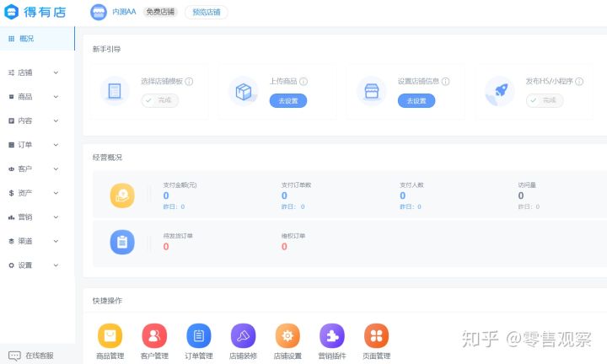This screenshot has width=607, height=364.
Task: Open the 渠道 menu label
Action: 25,241
